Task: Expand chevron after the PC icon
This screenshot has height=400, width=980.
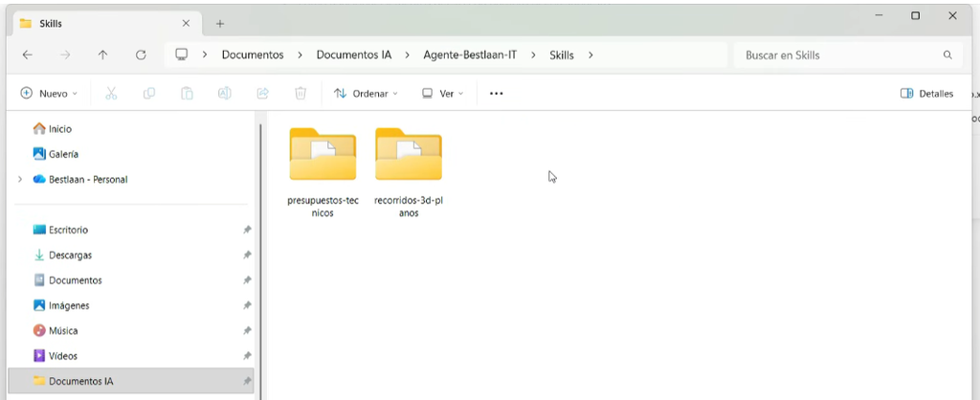Action: pyautogui.click(x=205, y=55)
